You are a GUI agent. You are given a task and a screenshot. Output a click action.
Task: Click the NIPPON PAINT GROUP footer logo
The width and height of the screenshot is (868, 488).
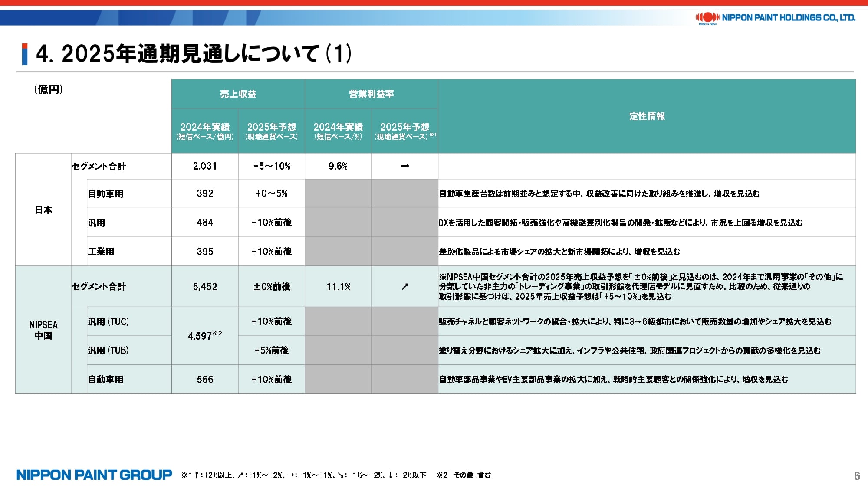94,475
